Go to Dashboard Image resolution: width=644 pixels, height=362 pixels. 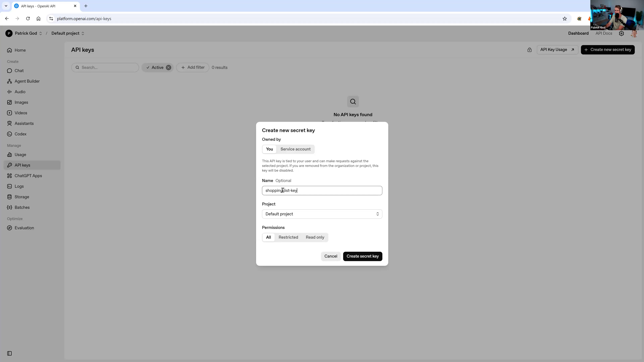point(578,34)
